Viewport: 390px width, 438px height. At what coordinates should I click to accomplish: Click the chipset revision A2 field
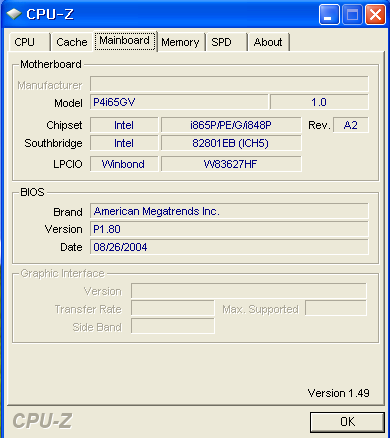(x=351, y=125)
